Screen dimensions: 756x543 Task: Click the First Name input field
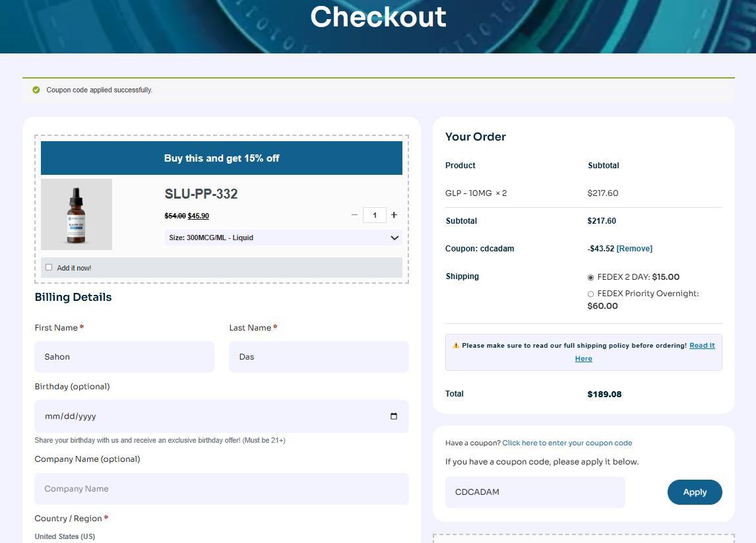pyautogui.click(x=124, y=357)
